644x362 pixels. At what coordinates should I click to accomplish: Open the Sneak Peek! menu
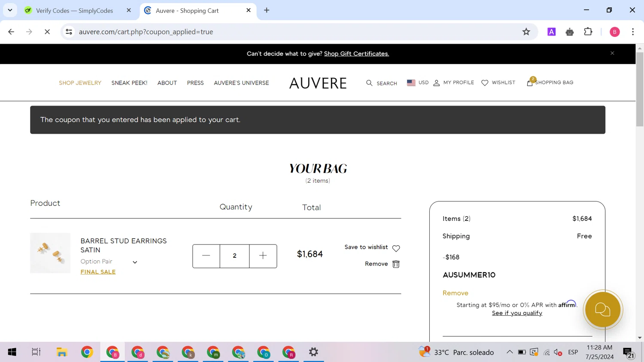pos(129,83)
